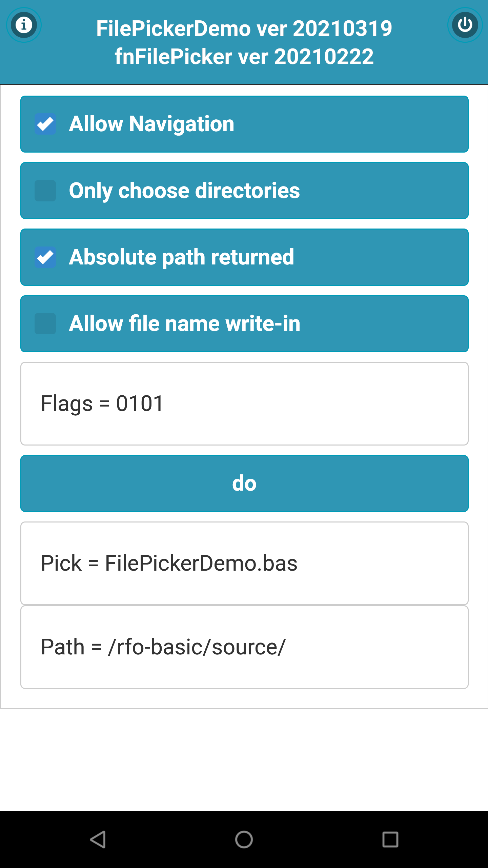Click the empty area below the Path field

(x=244, y=759)
